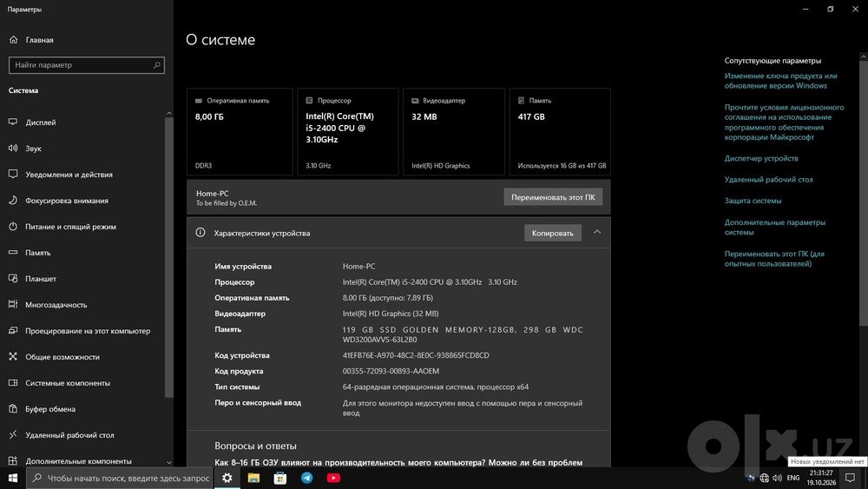Open Дополнительные компоненты

pyautogui.click(x=78, y=460)
